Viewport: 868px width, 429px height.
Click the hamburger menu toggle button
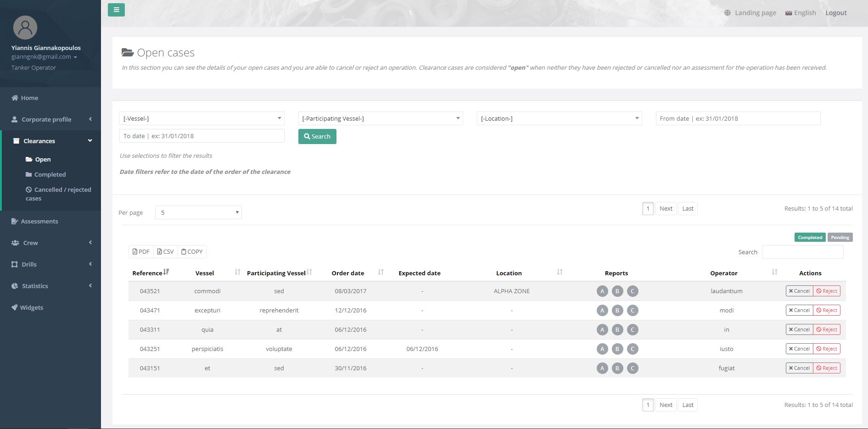point(116,10)
